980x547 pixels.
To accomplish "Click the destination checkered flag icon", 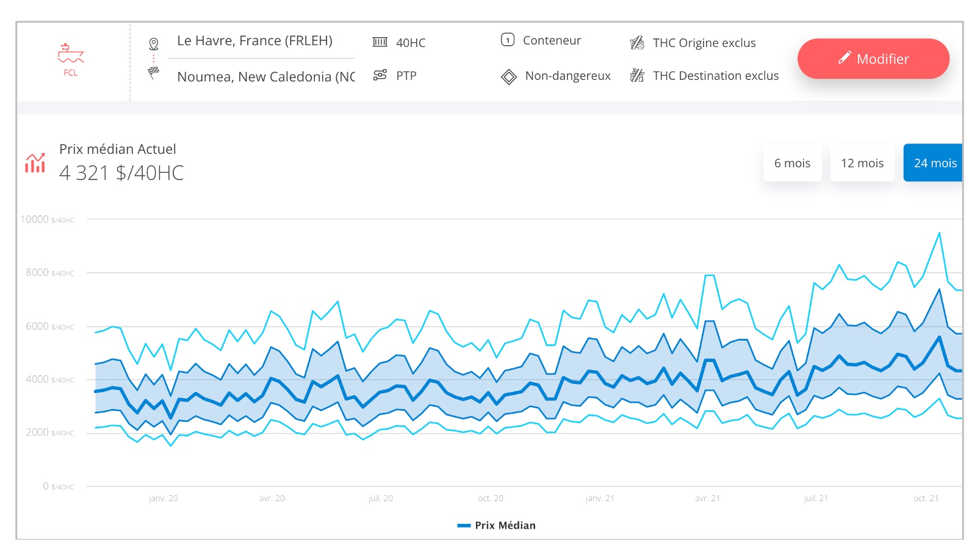I will click(x=154, y=73).
